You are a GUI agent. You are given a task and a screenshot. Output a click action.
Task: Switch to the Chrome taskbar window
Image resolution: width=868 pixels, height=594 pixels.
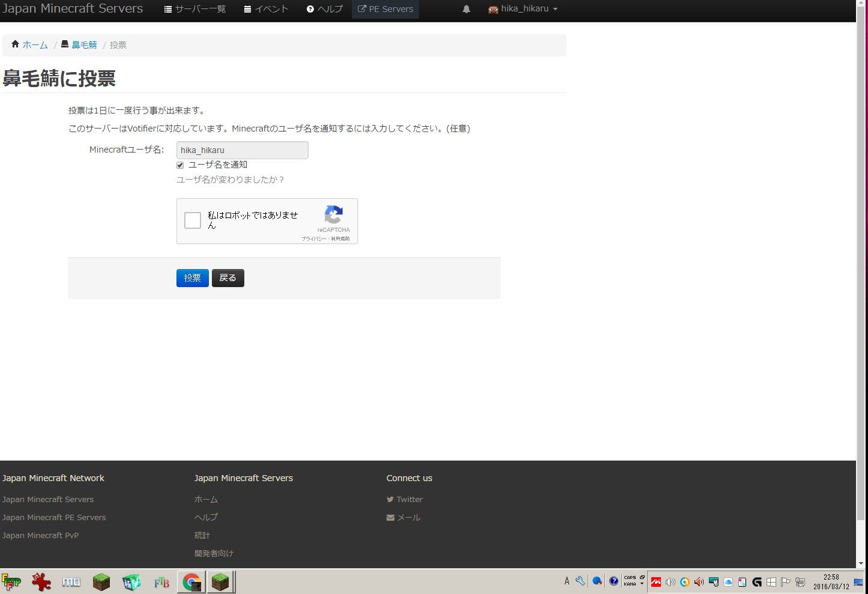coord(191,581)
